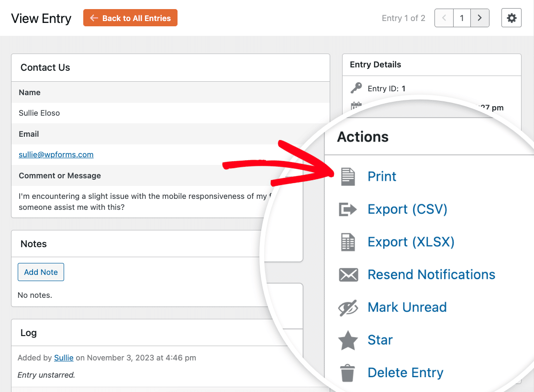The height and width of the screenshot is (392, 534).
Task: Click the Star icon in Actions
Action: coord(348,340)
